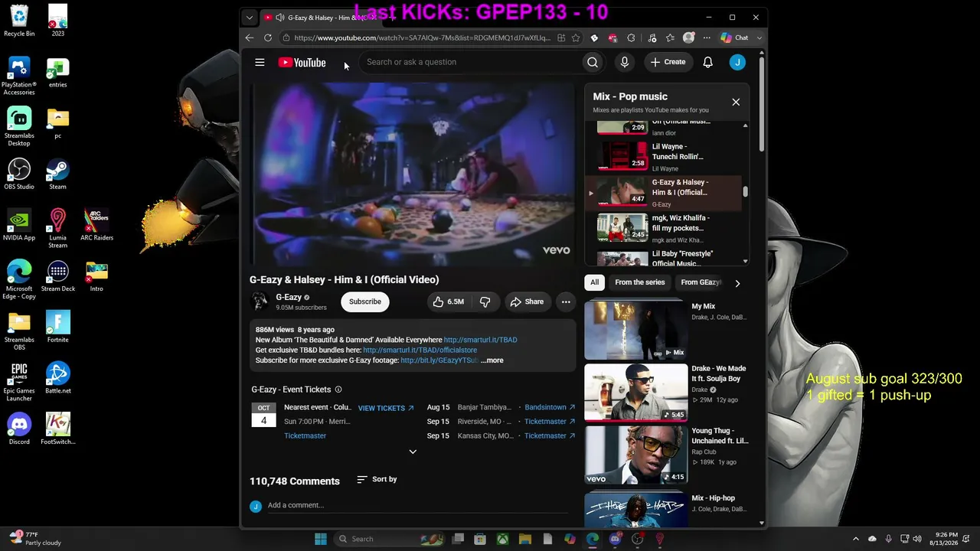Open the Edge tab actions dropdown
980x551 pixels.
click(x=250, y=18)
